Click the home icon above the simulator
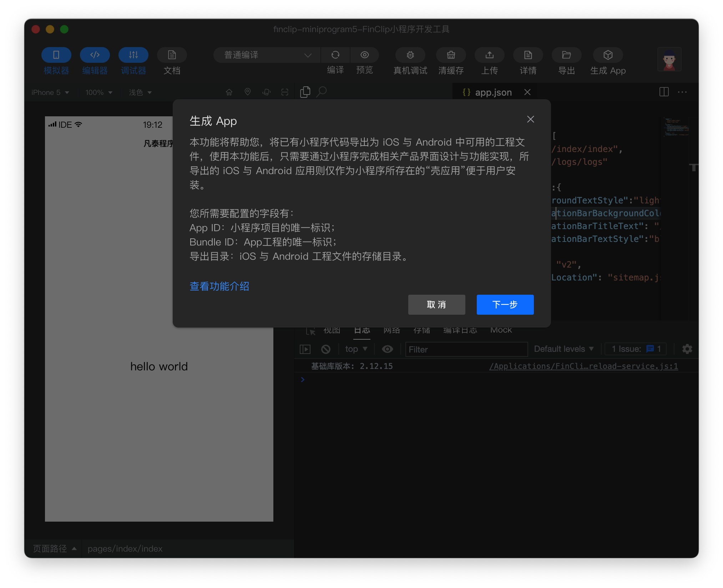The height and width of the screenshot is (588, 723). click(x=229, y=92)
